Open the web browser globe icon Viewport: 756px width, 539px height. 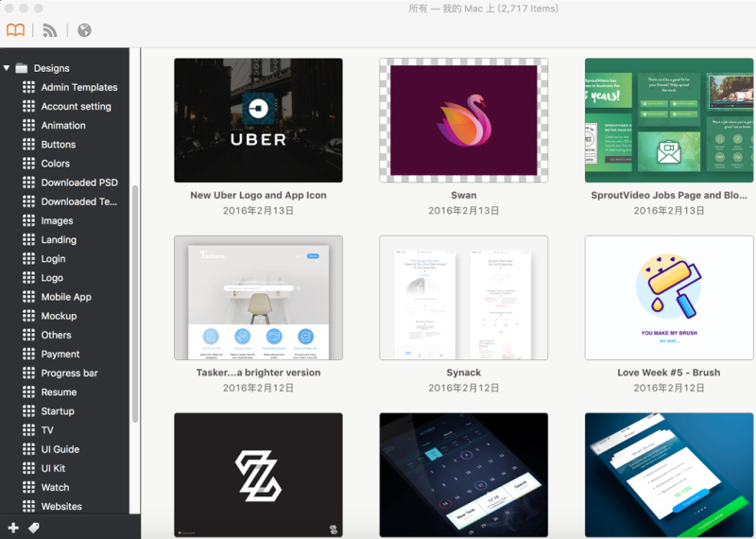click(x=84, y=30)
